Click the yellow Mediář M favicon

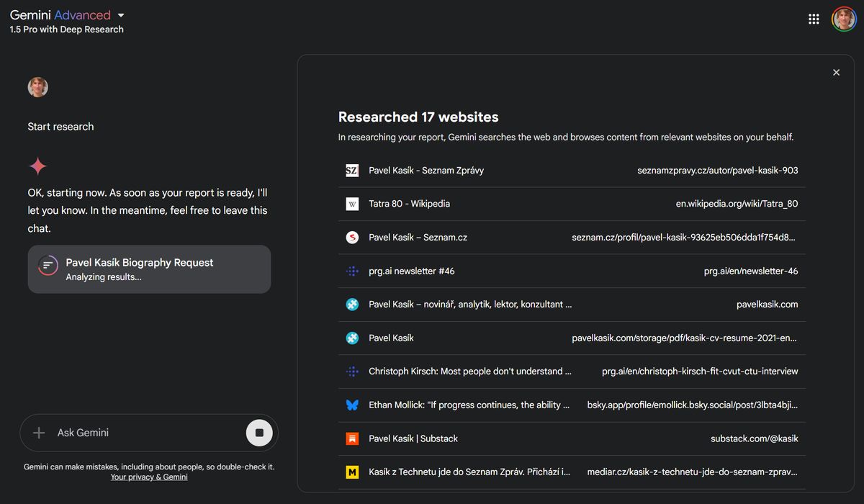tap(352, 472)
